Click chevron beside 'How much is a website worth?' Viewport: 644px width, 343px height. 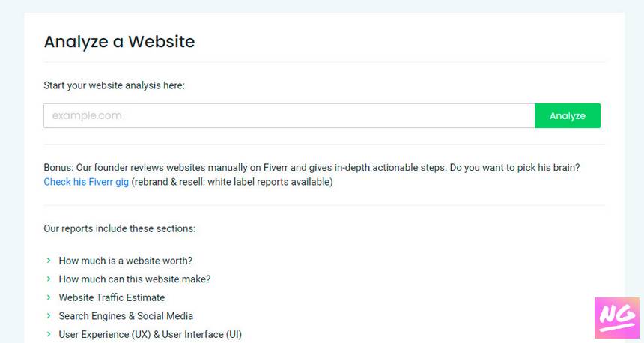[49, 261]
